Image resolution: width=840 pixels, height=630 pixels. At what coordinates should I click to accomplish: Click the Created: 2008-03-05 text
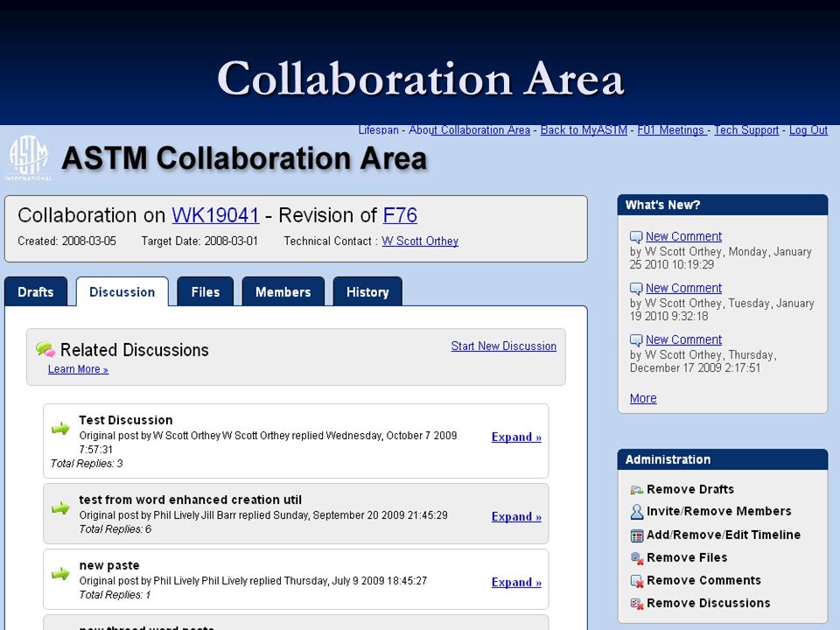[67, 241]
